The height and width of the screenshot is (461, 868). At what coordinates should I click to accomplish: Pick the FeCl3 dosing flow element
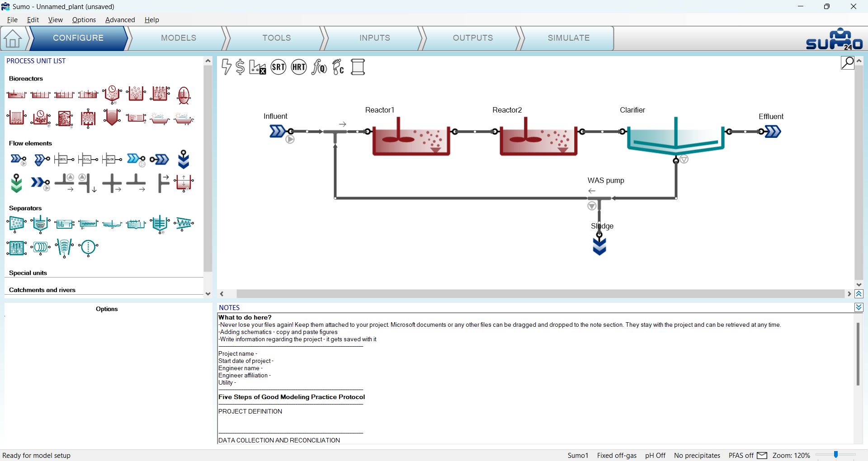(88, 159)
